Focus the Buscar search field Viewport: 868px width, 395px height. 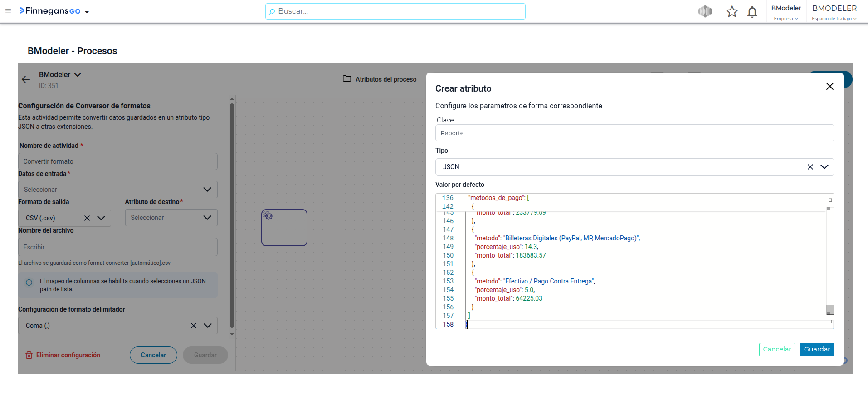click(x=395, y=11)
